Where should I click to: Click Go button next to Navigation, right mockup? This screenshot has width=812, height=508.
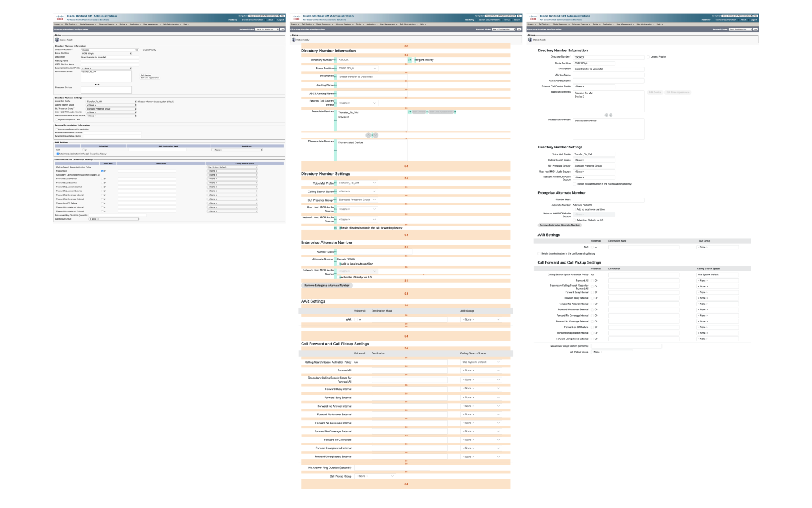756,16
